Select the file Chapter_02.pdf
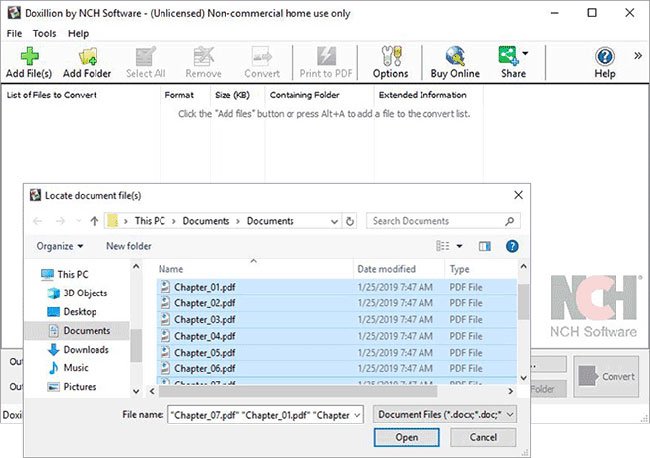650x458 pixels. click(x=337, y=303)
